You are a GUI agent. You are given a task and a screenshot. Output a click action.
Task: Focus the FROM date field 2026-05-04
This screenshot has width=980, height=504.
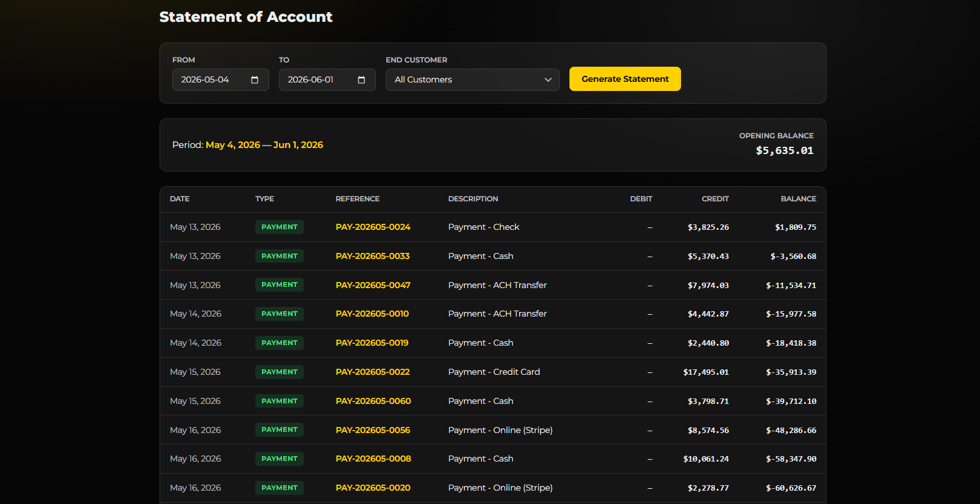tap(221, 79)
